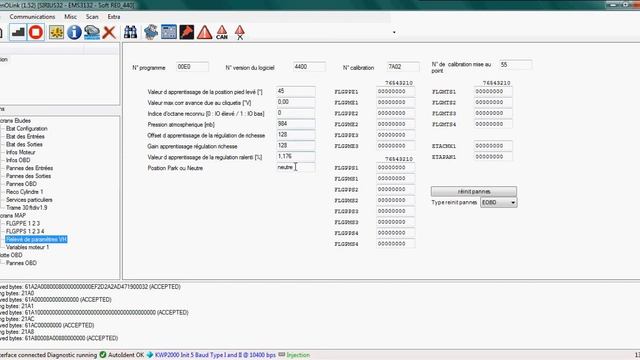The width and height of the screenshot is (640, 360).
Task: Click the yellow sun-like toolbar icon
Action: pyautogui.click(x=56, y=32)
